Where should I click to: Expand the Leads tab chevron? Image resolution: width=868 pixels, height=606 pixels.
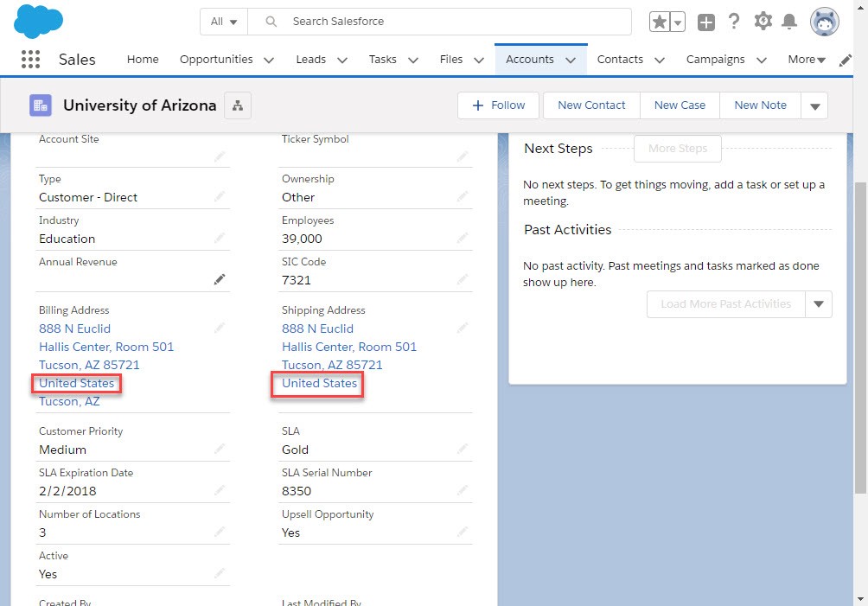[342, 60]
